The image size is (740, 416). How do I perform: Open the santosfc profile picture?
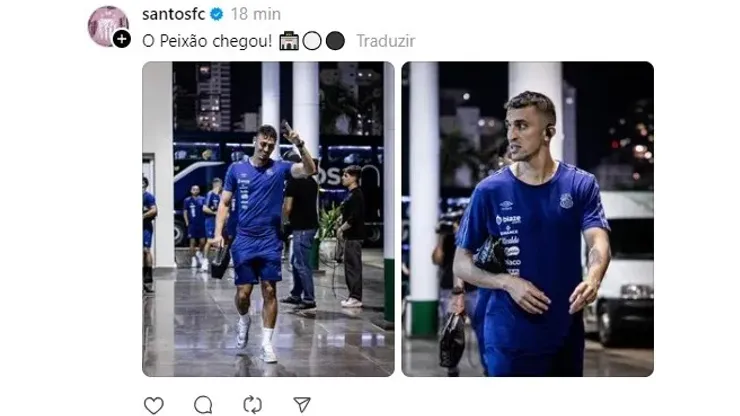tap(108, 25)
